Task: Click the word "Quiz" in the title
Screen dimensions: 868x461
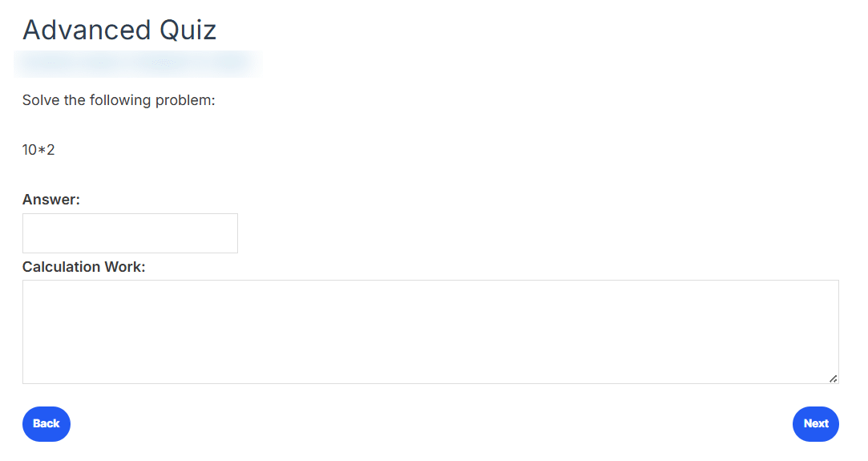Action: [188, 30]
